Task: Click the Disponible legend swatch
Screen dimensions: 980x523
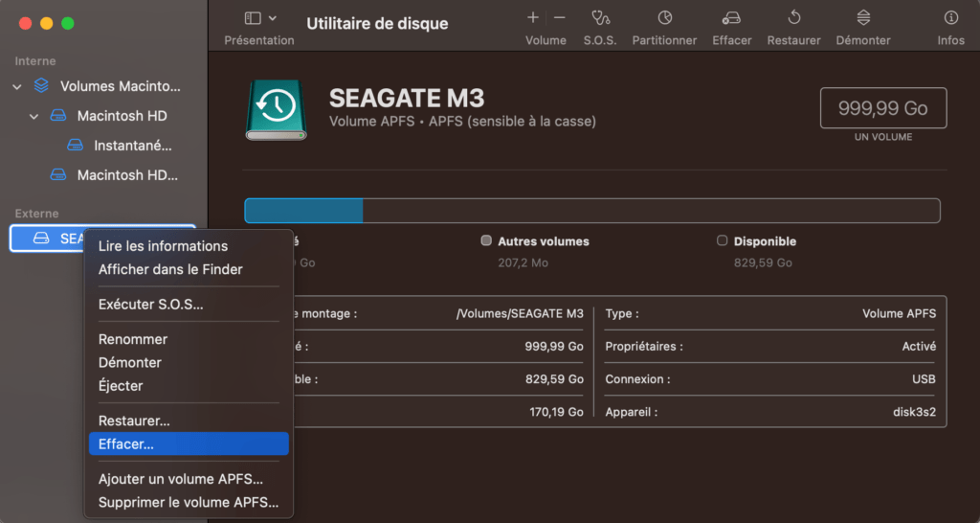Action: 722,240
